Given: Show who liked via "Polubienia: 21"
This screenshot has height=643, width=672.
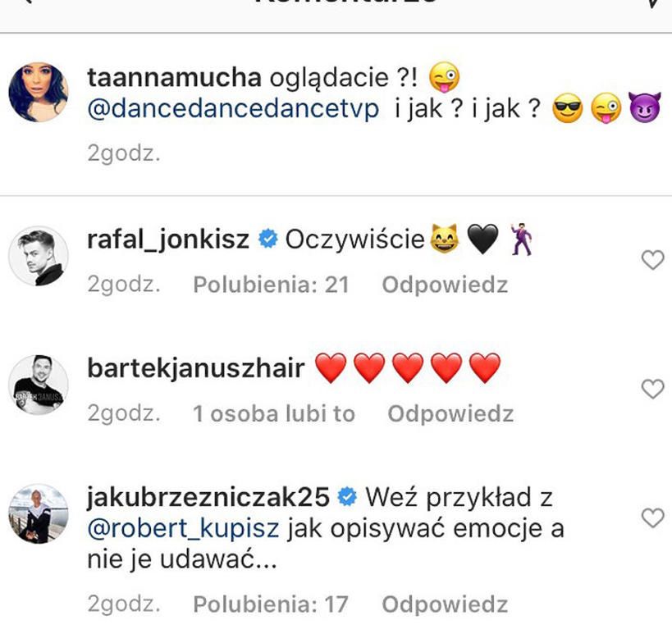Looking at the screenshot, I should pyautogui.click(x=271, y=285).
